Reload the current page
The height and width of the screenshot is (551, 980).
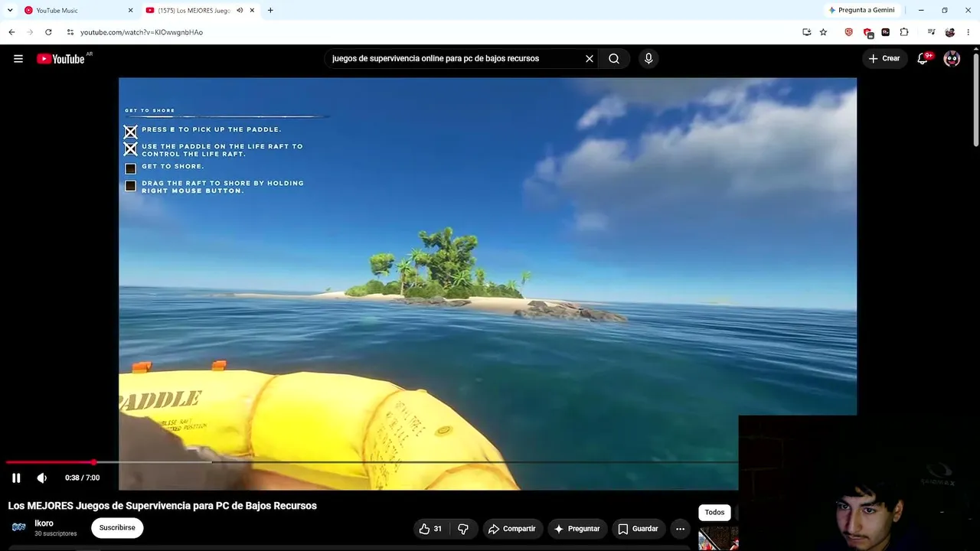click(x=48, y=32)
